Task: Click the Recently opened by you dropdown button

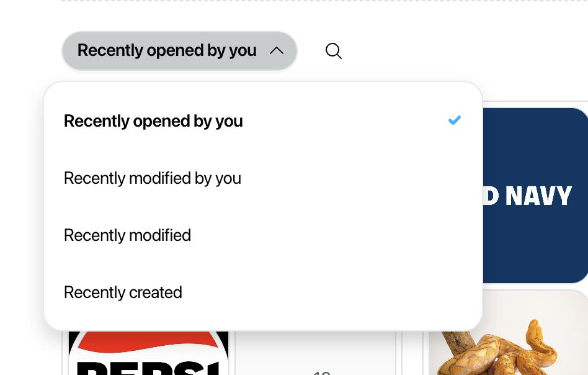Action: pos(179,51)
